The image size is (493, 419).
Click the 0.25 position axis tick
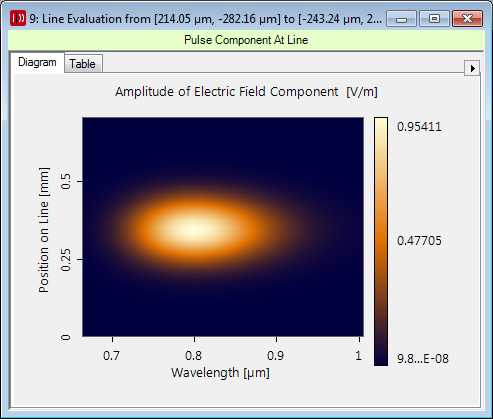pyautogui.click(x=66, y=259)
